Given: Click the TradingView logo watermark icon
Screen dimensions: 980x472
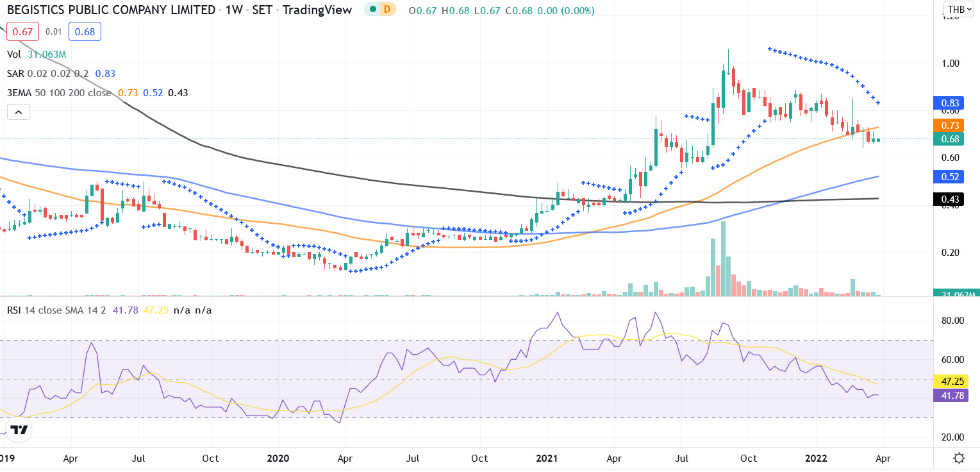Looking at the screenshot, I should tap(21, 430).
